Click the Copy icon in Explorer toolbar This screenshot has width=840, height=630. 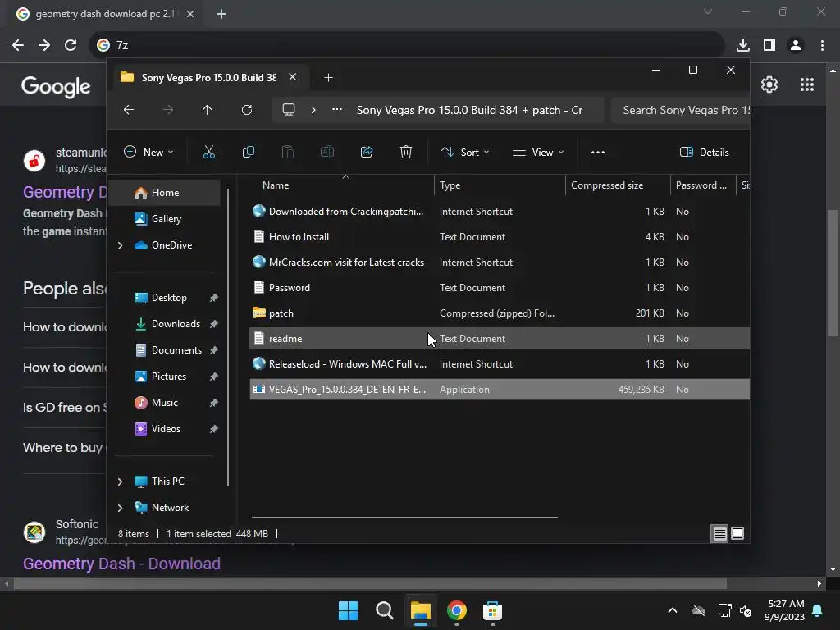tap(248, 152)
